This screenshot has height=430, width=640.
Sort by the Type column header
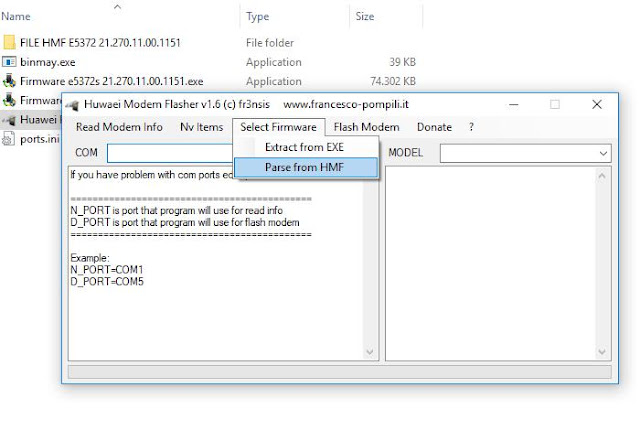(x=258, y=17)
